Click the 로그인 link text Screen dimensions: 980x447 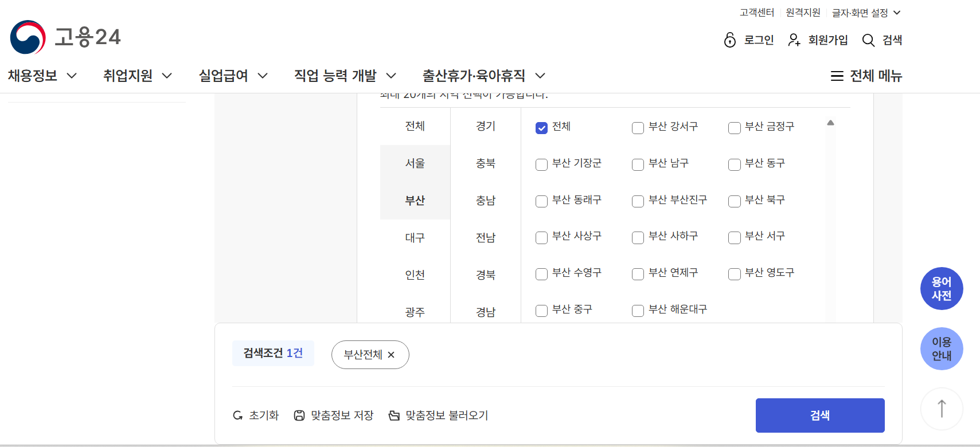tap(759, 40)
